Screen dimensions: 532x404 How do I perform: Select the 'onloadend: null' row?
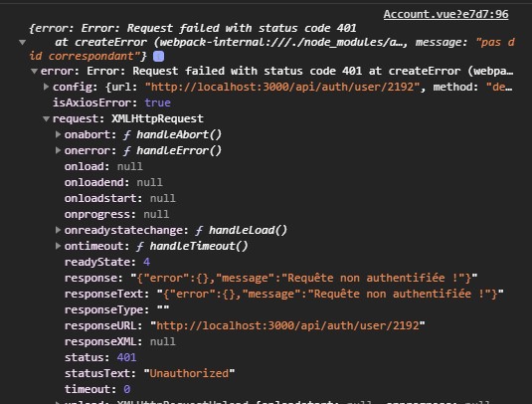pos(113,182)
